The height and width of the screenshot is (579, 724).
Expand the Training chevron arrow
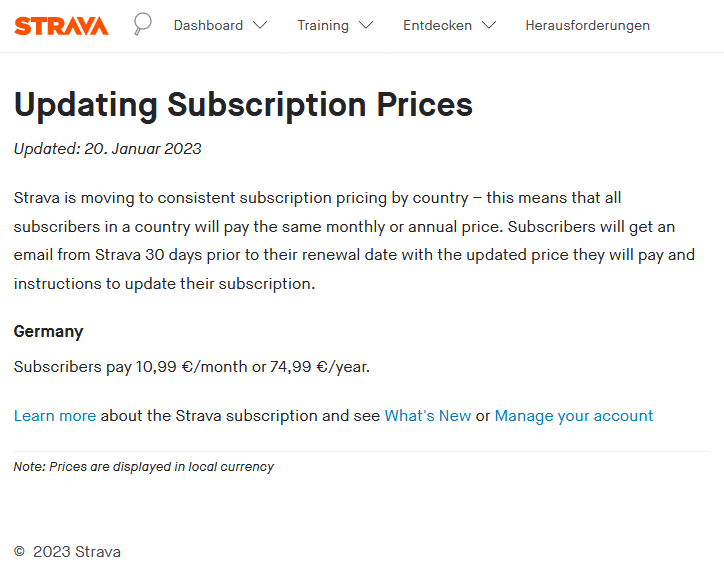pos(366,25)
